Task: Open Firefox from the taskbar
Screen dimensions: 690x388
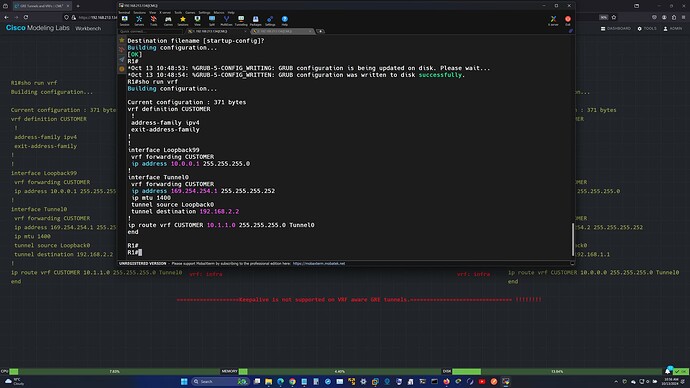Action: tap(446, 381)
